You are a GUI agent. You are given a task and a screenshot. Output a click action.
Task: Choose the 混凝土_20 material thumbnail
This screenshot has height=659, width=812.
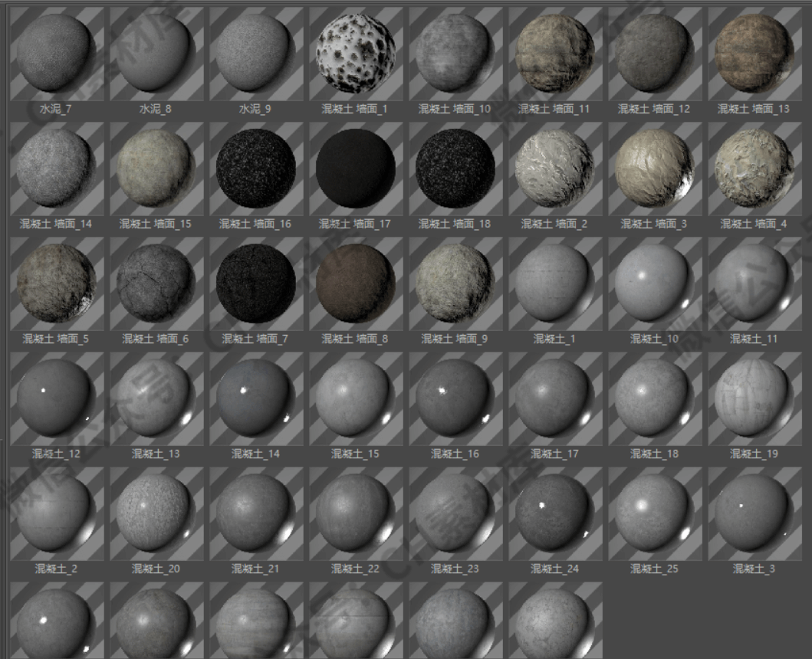click(156, 513)
